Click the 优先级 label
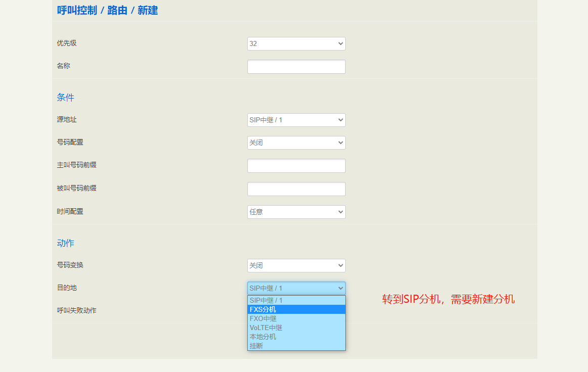The width and height of the screenshot is (588, 372). 67,43
